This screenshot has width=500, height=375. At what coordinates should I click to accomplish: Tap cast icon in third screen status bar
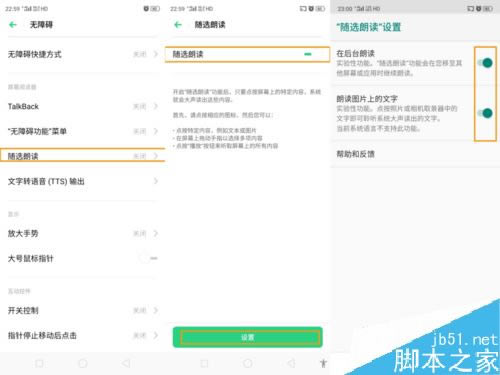470,9
